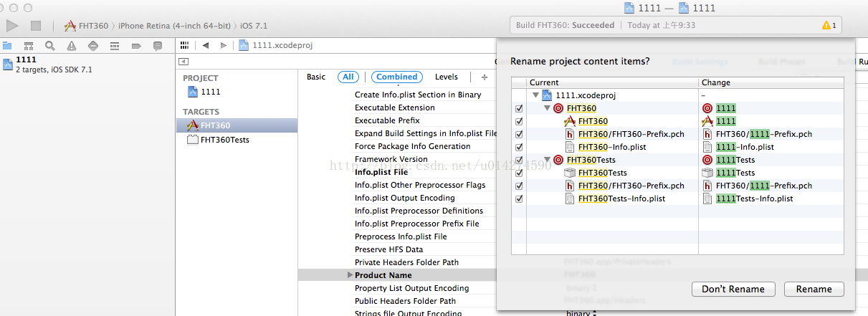Open the Symbol navigator icon
The height and width of the screenshot is (316, 868).
point(29,46)
